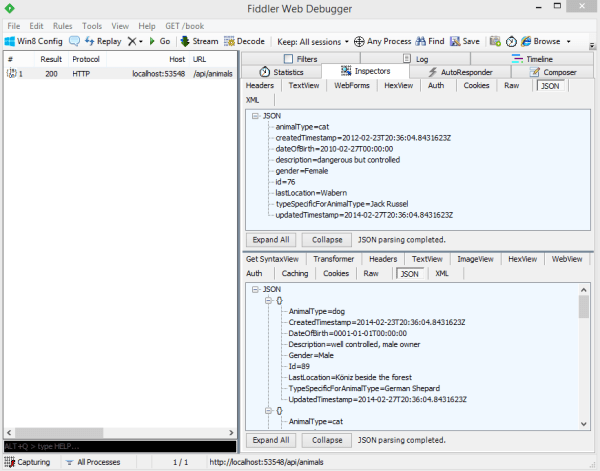The width and height of the screenshot is (600, 471).
Task: Select the request WebForms tab
Action: 352,85
